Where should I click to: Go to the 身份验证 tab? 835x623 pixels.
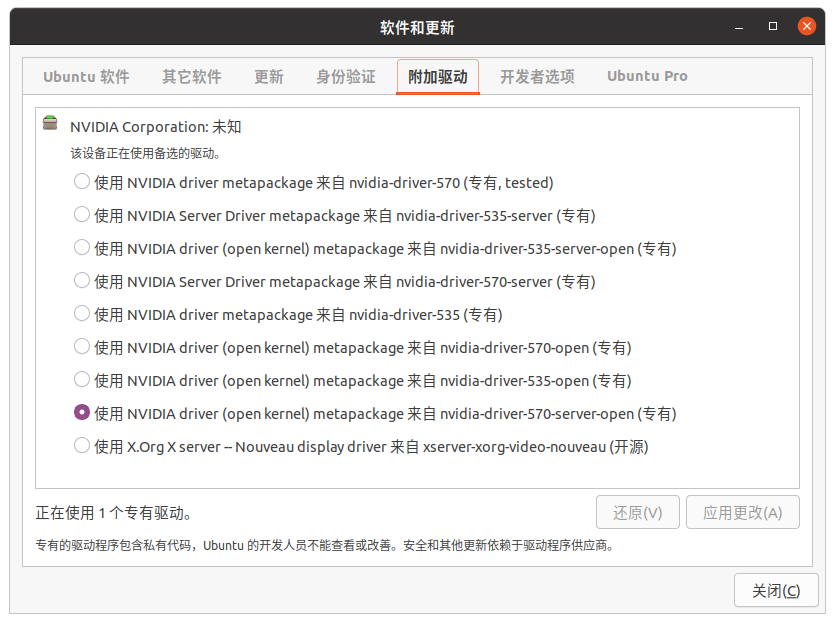[x=346, y=77]
